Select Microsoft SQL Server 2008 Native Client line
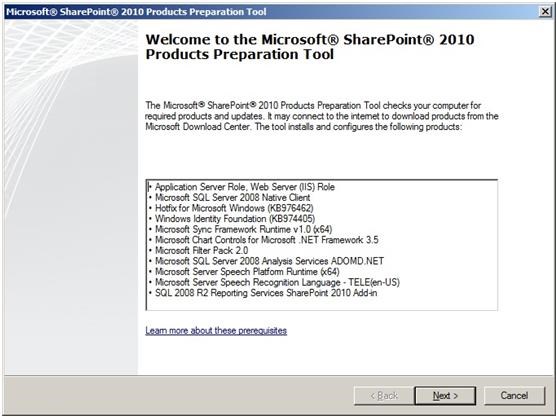Screen dimensions: 556x417 click(x=233, y=198)
